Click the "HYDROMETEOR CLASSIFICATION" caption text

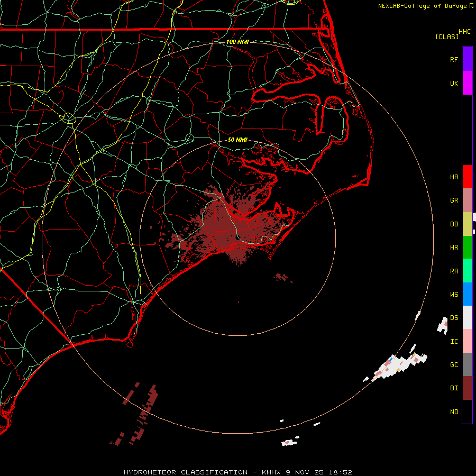186,472
